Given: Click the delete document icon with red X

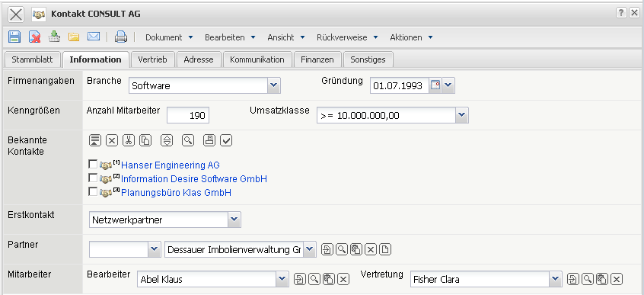Looking at the screenshot, I should [34, 37].
